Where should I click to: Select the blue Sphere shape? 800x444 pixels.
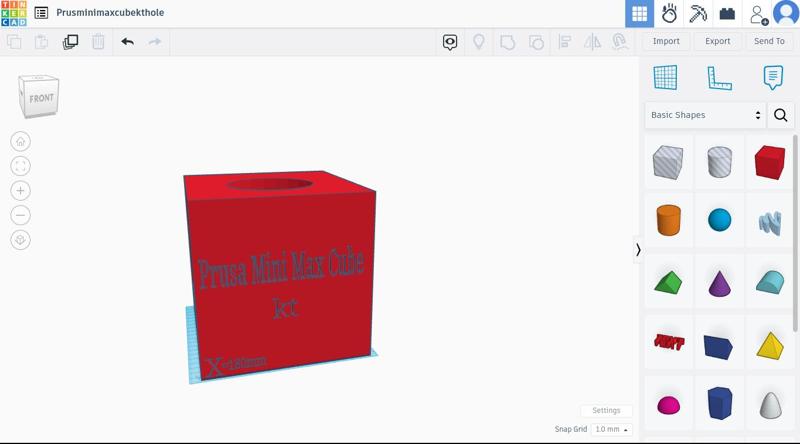coord(719,220)
